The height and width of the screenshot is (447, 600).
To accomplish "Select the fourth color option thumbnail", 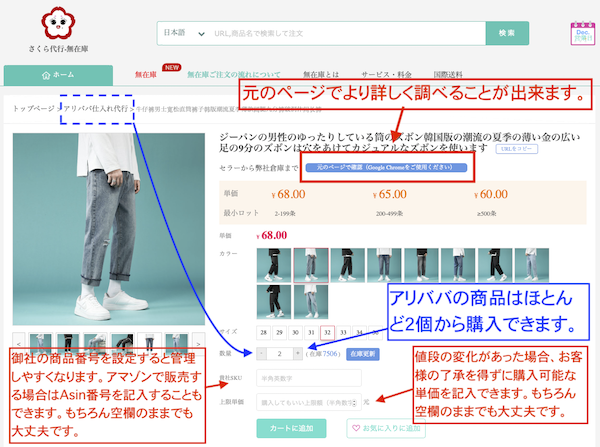I will (384, 265).
